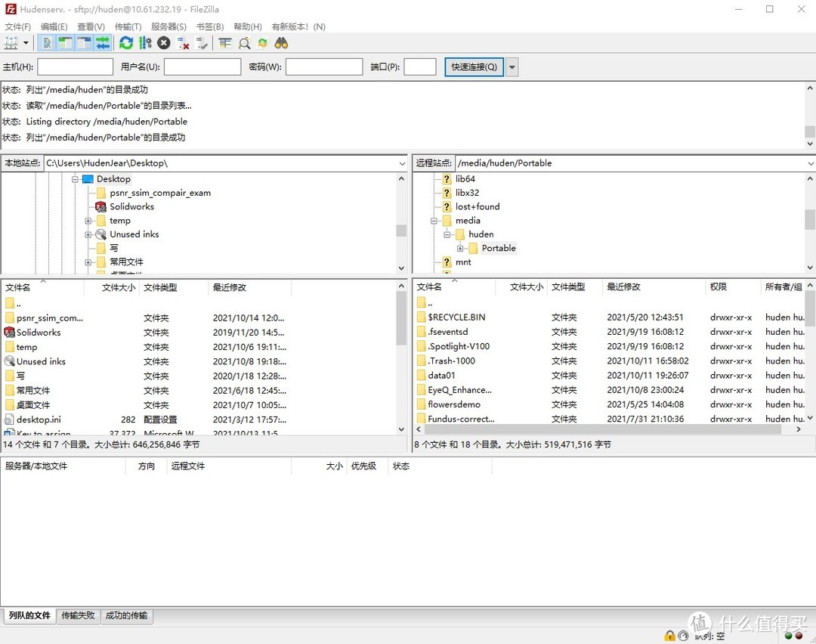Open the local site path dropdown
Image resolution: width=816 pixels, height=644 pixels.
(401, 163)
